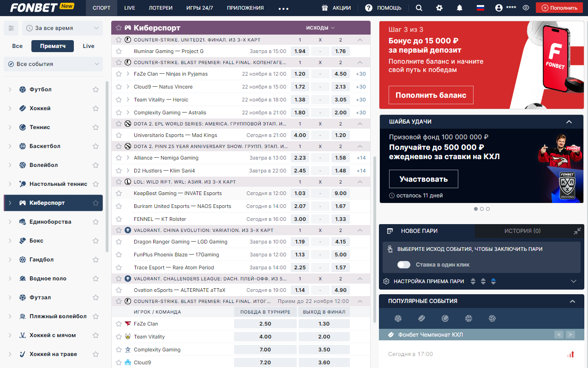The width and height of the screenshot is (588, 368).
Task: Select blue odds-change acceptance arrows option
Action: point(493,281)
